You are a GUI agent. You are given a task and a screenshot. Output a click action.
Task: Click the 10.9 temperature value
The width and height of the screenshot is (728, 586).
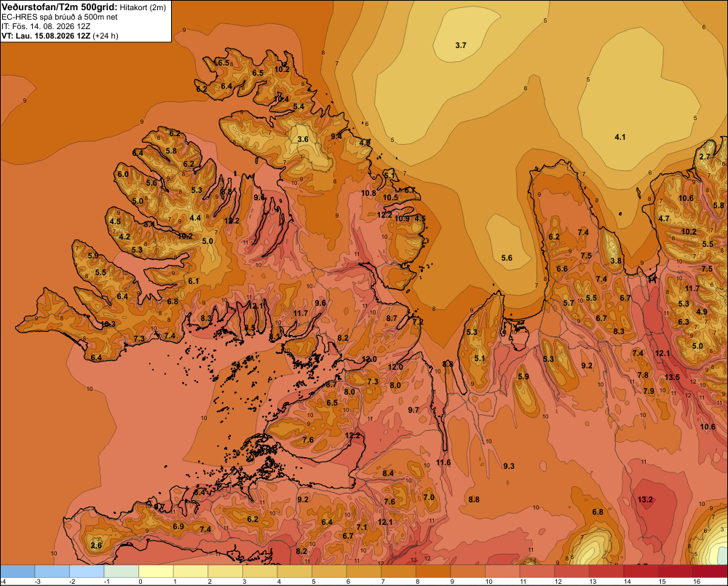coord(402,218)
